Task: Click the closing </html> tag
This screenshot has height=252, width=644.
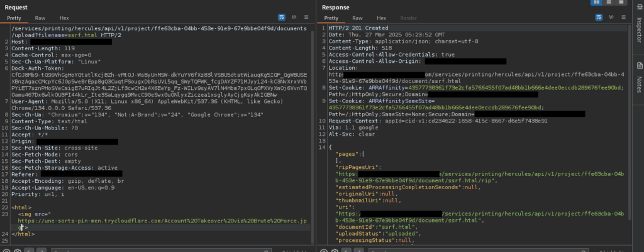Action: tap(23, 234)
